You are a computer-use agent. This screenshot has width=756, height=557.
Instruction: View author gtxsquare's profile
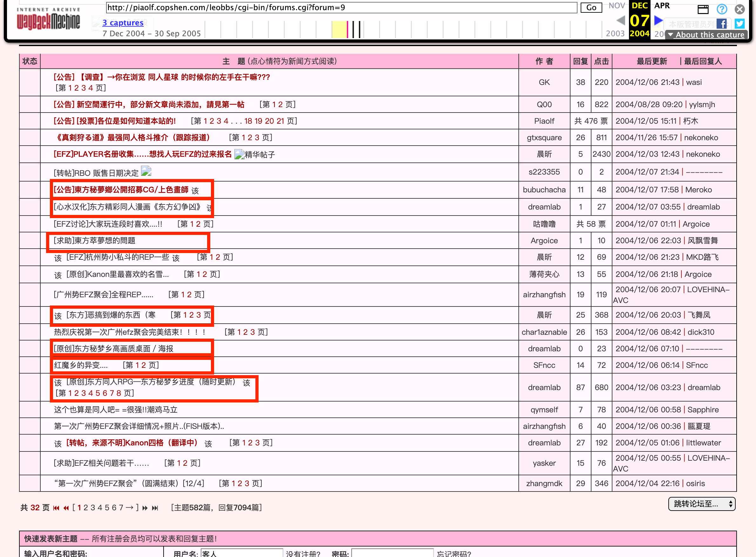pos(544,138)
